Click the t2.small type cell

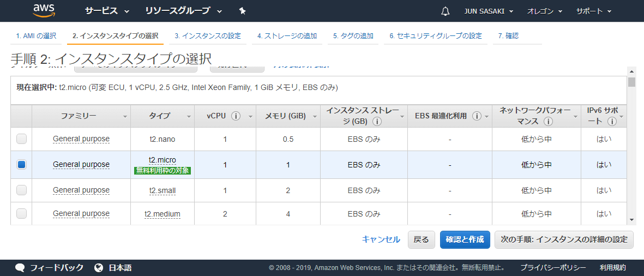click(162, 190)
